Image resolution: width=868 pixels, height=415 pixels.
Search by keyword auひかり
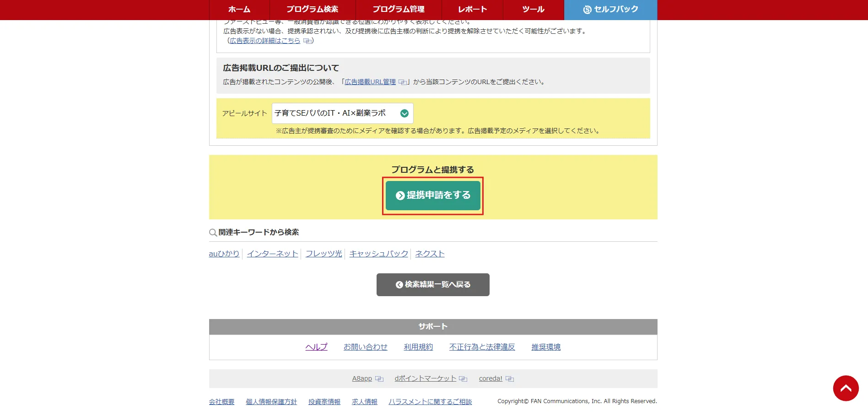pyautogui.click(x=224, y=254)
